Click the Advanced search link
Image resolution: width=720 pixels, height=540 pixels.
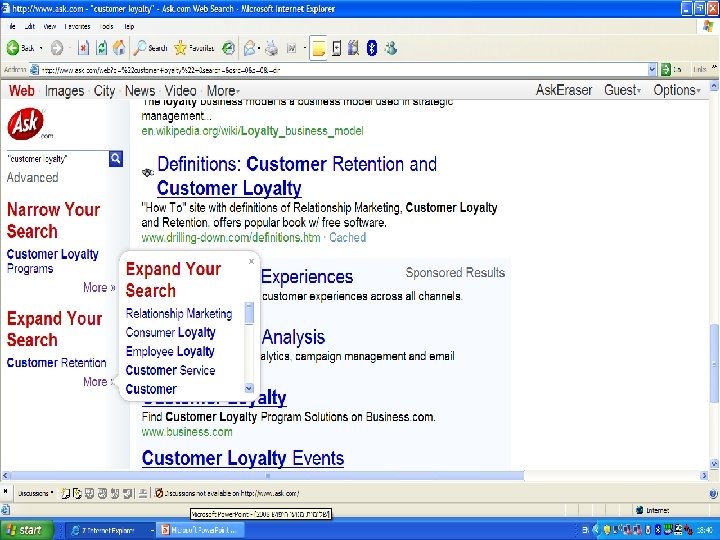click(x=33, y=177)
